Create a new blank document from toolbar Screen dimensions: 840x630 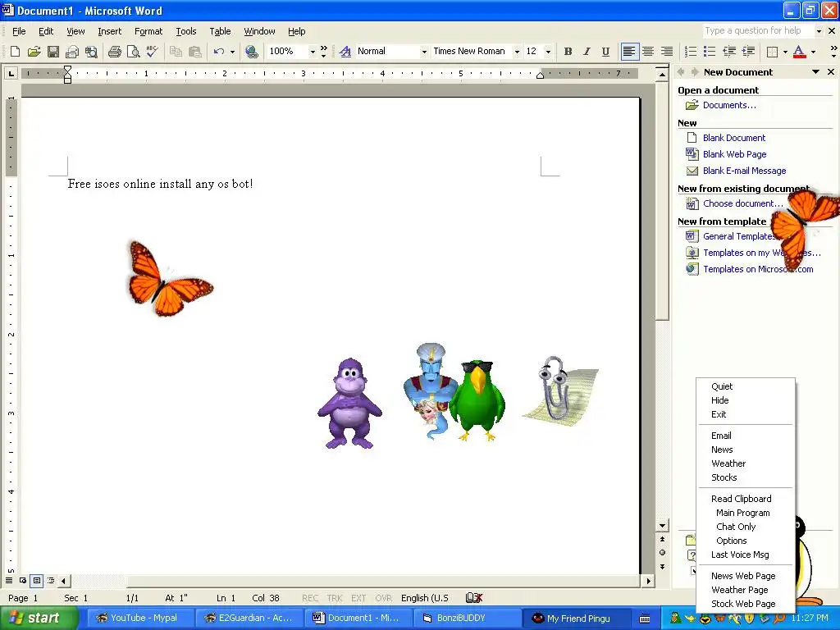point(15,52)
